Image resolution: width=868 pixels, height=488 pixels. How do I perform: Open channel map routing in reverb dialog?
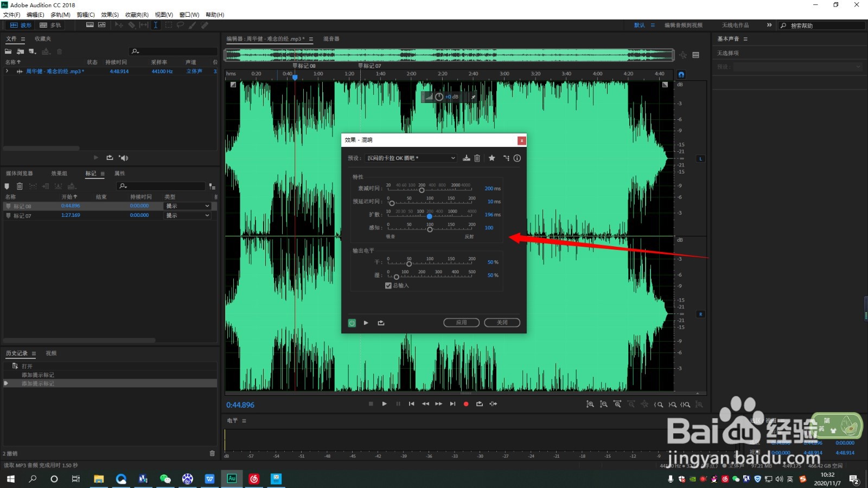point(506,158)
